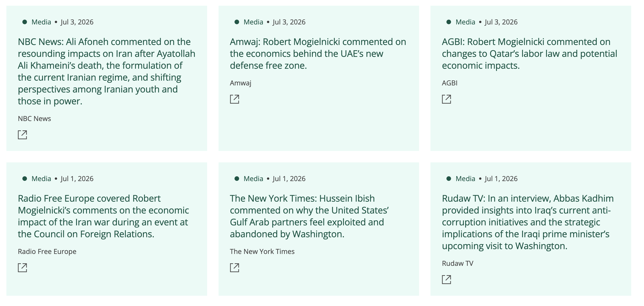This screenshot has height=306, width=644.
Task: Open the NBC News Ali Afoneh headline
Action: point(106,71)
